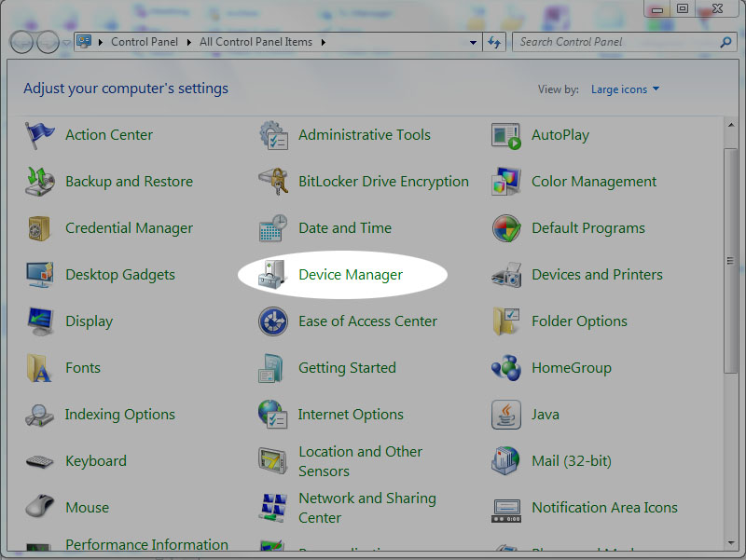The height and width of the screenshot is (560, 746).
Task: Select the Device Manager link
Action: 351,275
